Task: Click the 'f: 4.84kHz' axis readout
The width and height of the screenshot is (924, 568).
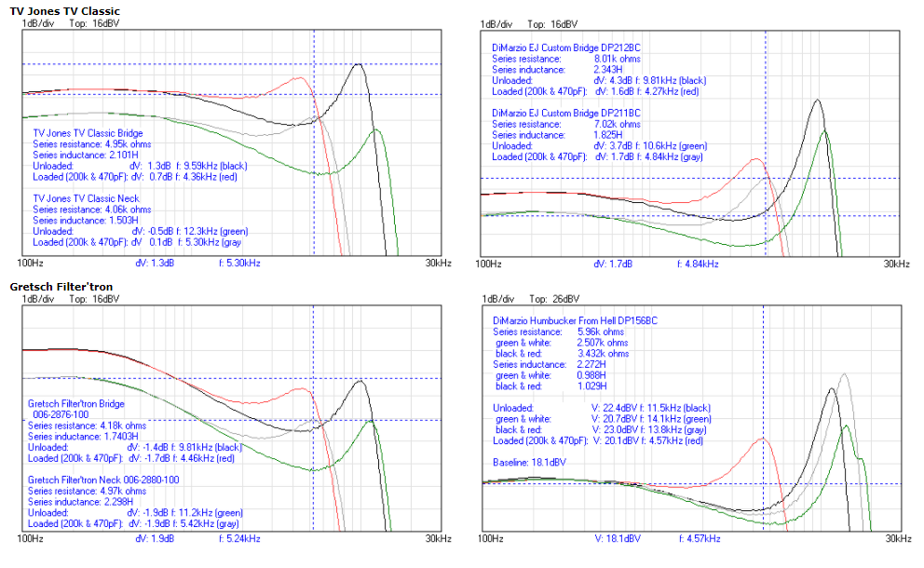Action: [x=699, y=264]
